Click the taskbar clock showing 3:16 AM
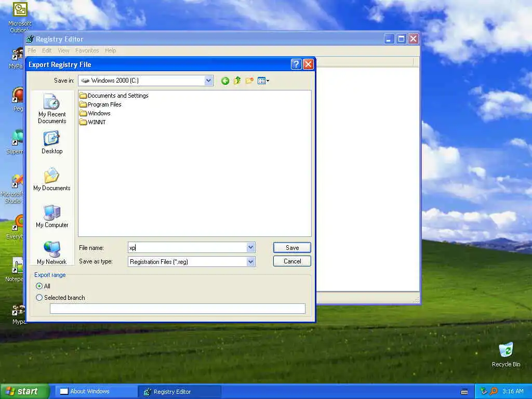The width and height of the screenshot is (532, 399). (513, 392)
